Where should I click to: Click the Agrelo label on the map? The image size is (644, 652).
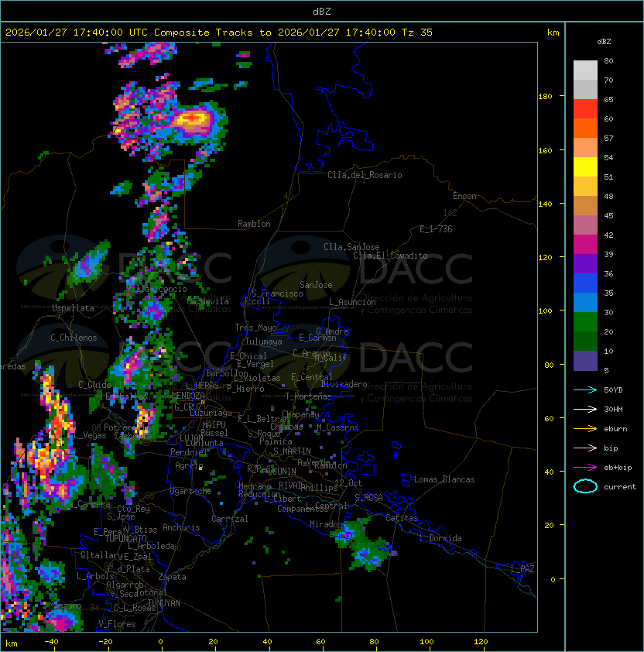[189, 465]
